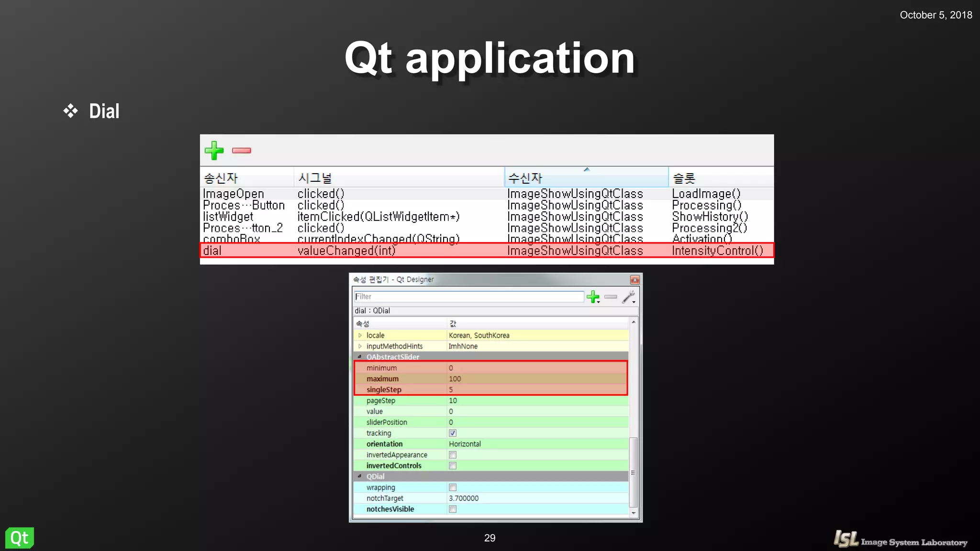
Task: Select the dial valueChanged(int) connection row
Action: click(486, 251)
